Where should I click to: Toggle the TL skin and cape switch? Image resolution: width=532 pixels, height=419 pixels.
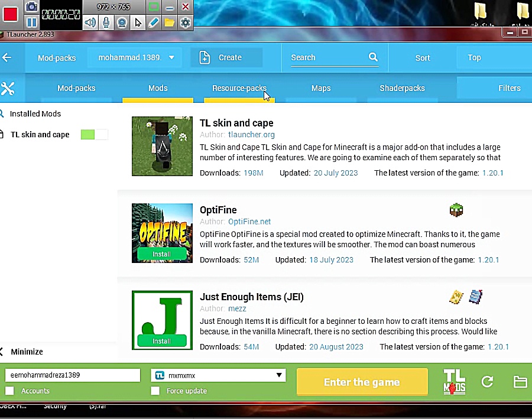pos(95,135)
